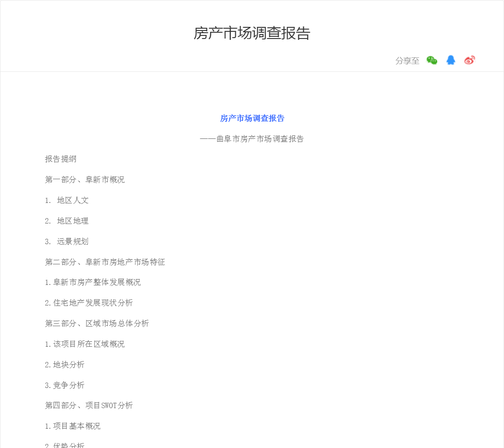Click the line 第三部分、区域市场总体分析

click(x=97, y=323)
